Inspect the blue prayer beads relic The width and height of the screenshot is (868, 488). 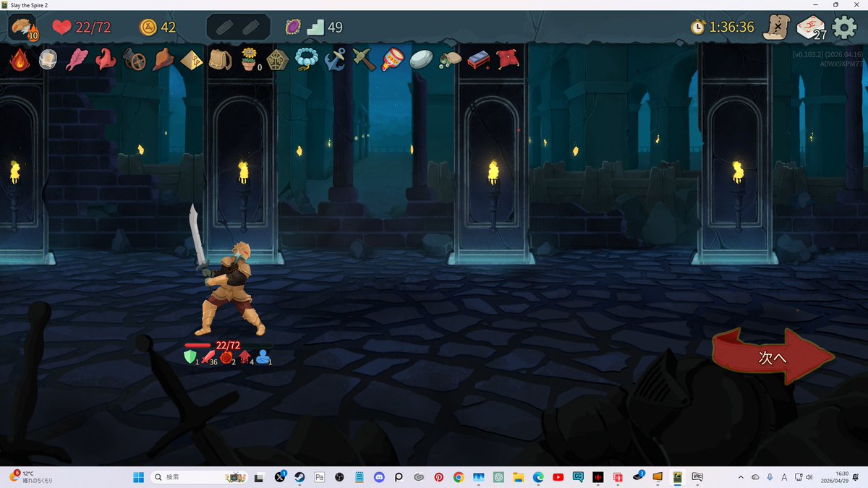pyautogui.click(x=306, y=59)
